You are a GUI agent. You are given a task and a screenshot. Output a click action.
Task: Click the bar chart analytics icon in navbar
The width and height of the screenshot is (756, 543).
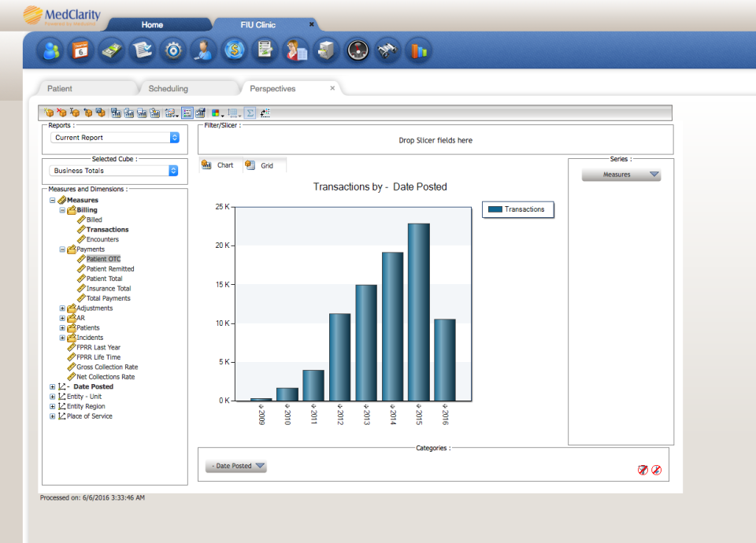click(x=418, y=50)
